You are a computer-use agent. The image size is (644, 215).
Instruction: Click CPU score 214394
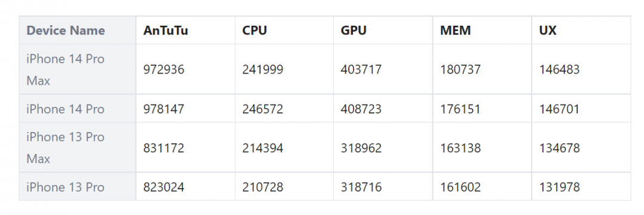tap(263, 148)
